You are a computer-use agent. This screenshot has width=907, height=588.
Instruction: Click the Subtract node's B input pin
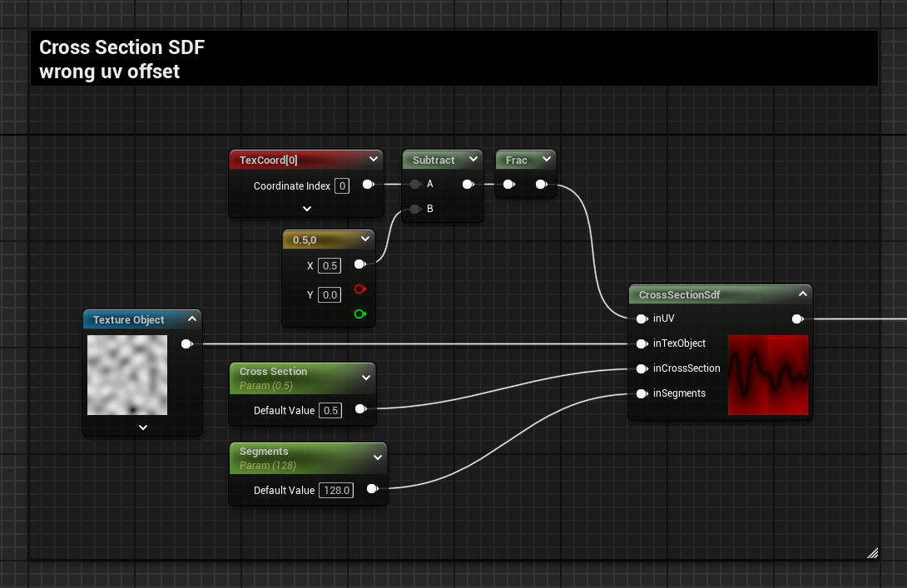click(415, 209)
